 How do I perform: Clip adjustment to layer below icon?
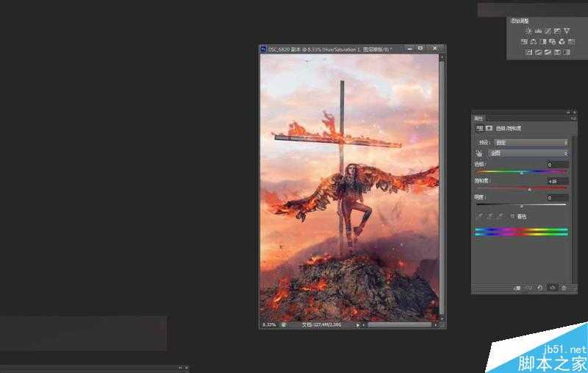click(x=517, y=288)
